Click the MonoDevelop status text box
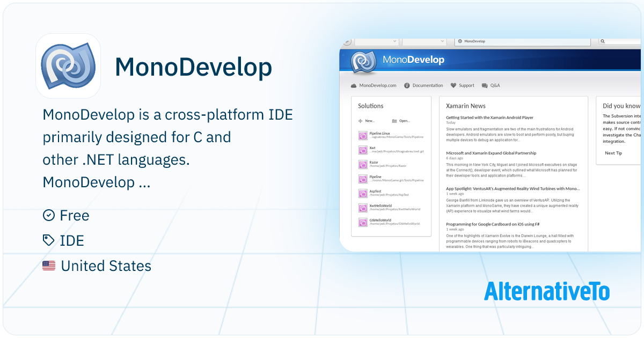Image resolution: width=644 pixels, height=338 pixels. [x=524, y=41]
